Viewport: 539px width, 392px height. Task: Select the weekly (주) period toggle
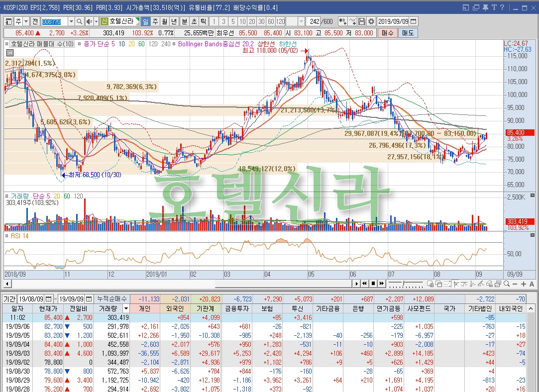tap(155, 22)
